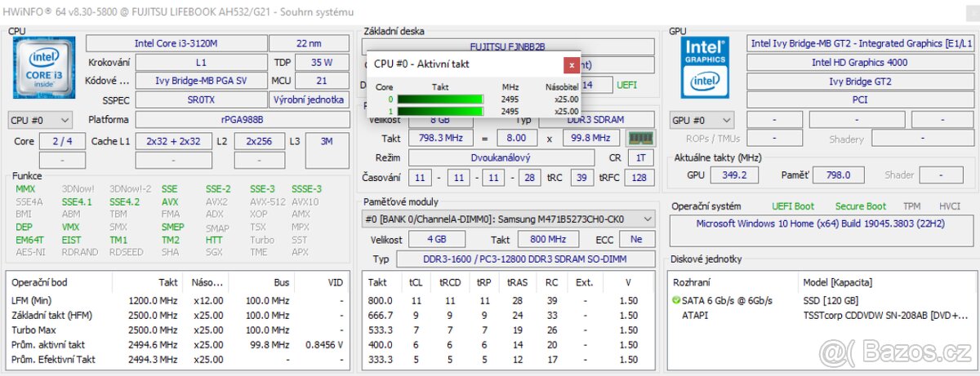The height and width of the screenshot is (376, 980).
Task: Click the MMX feature flag
Action: [25, 188]
